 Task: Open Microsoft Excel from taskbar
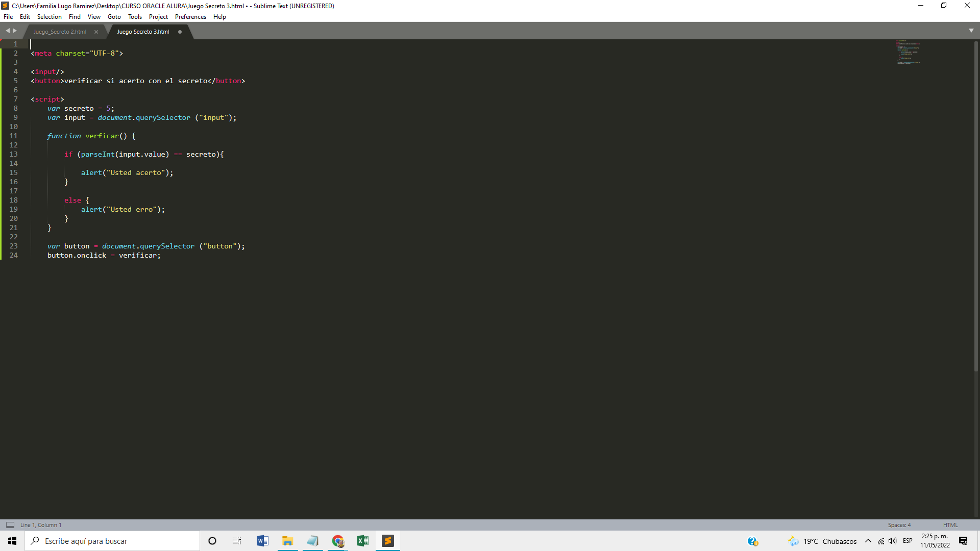(362, 541)
